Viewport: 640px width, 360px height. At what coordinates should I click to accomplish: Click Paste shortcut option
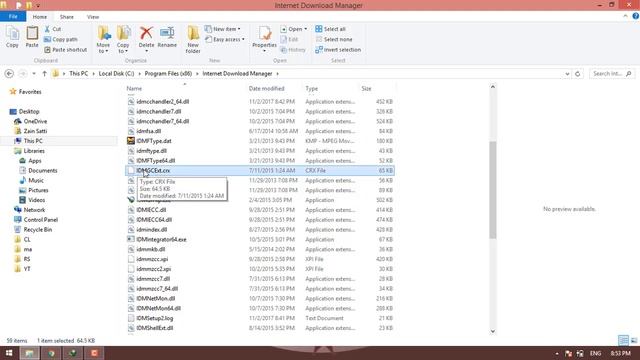point(66,49)
